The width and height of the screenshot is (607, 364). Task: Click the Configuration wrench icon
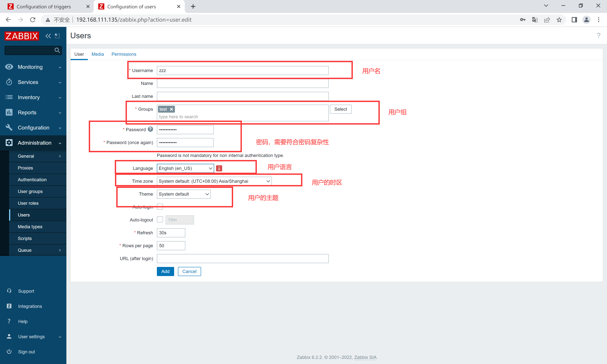(x=9, y=128)
